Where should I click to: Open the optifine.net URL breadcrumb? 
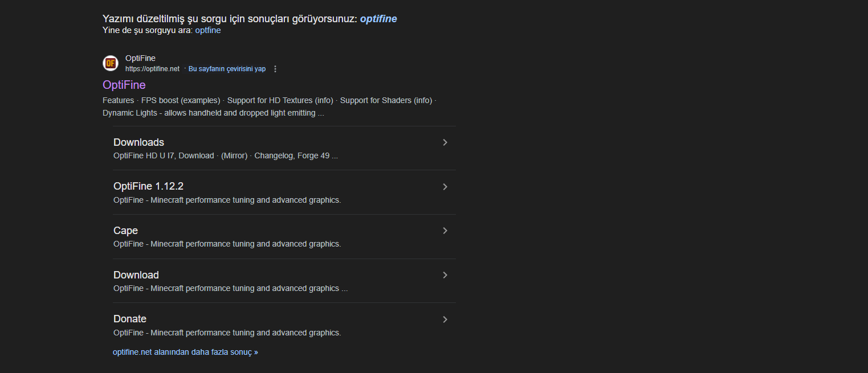click(x=152, y=69)
